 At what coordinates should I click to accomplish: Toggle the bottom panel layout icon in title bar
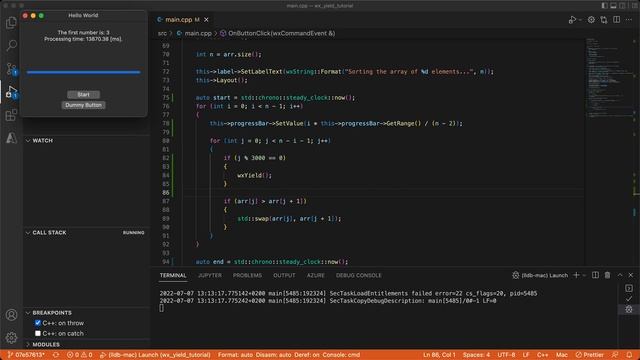(613, 6)
